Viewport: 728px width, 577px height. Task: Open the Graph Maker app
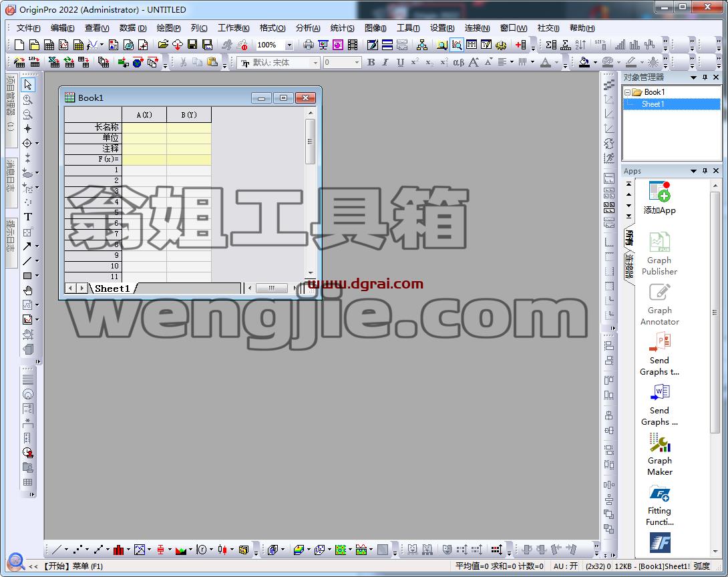click(659, 454)
